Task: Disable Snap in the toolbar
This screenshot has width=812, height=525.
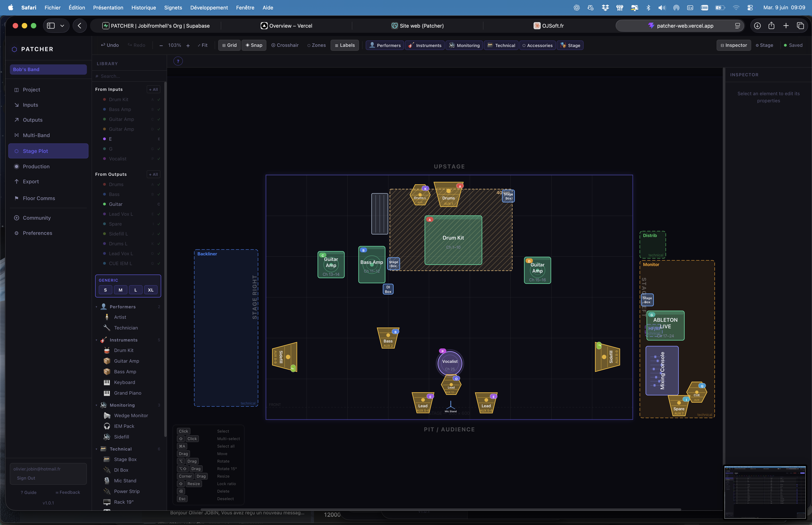Action: pyautogui.click(x=254, y=45)
